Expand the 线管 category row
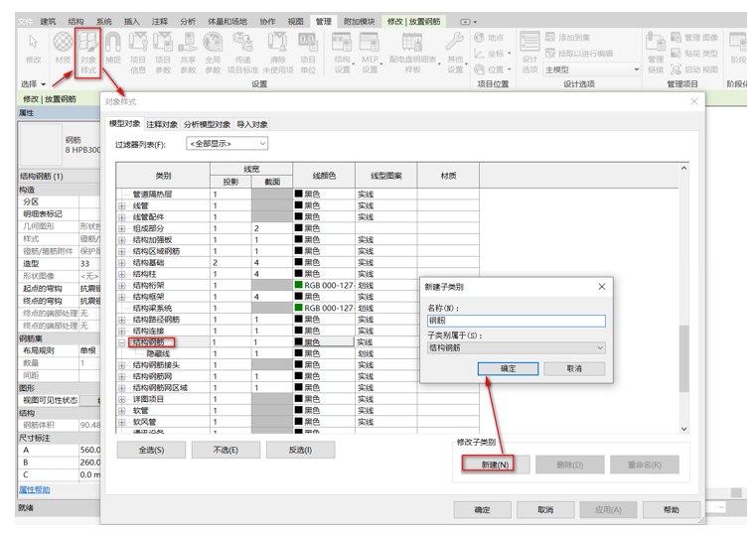 122,205
